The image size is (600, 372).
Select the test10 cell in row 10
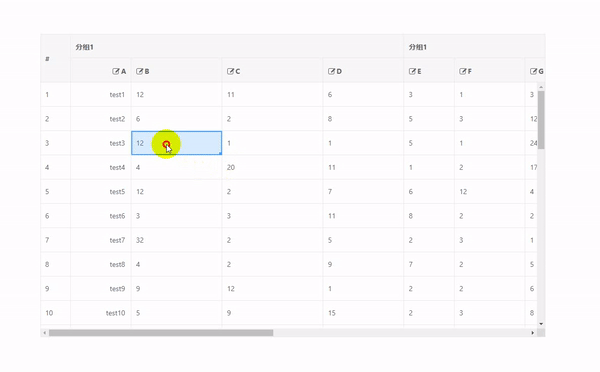click(x=101, y=313)
